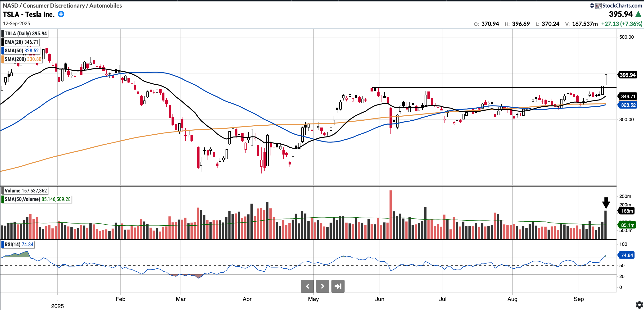
Task: Click the TSLA (Daily) legend label
Action: (x=25, y=33)
